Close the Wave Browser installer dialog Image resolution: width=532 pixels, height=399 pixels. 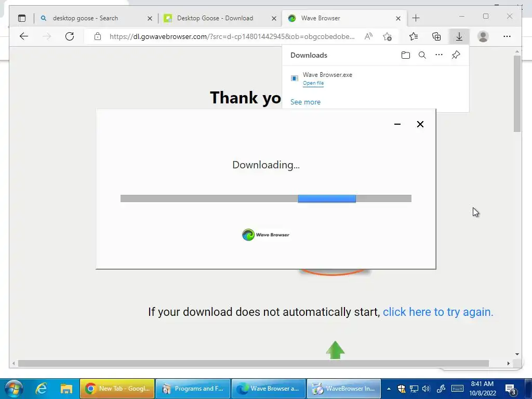point(420,124)
